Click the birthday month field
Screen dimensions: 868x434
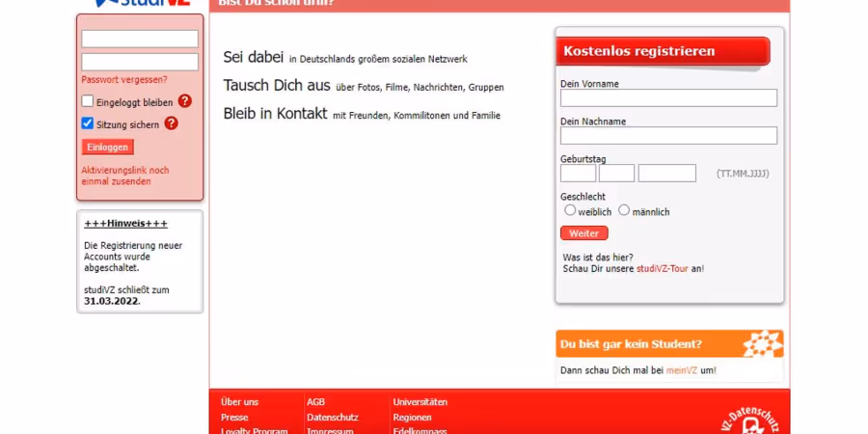coord(616,174)
